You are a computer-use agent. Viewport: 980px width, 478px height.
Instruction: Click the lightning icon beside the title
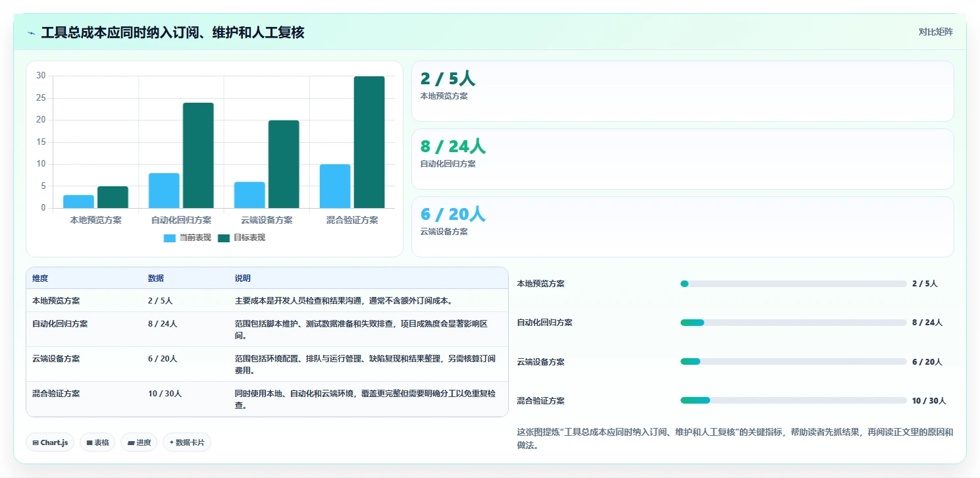point(32,33)
